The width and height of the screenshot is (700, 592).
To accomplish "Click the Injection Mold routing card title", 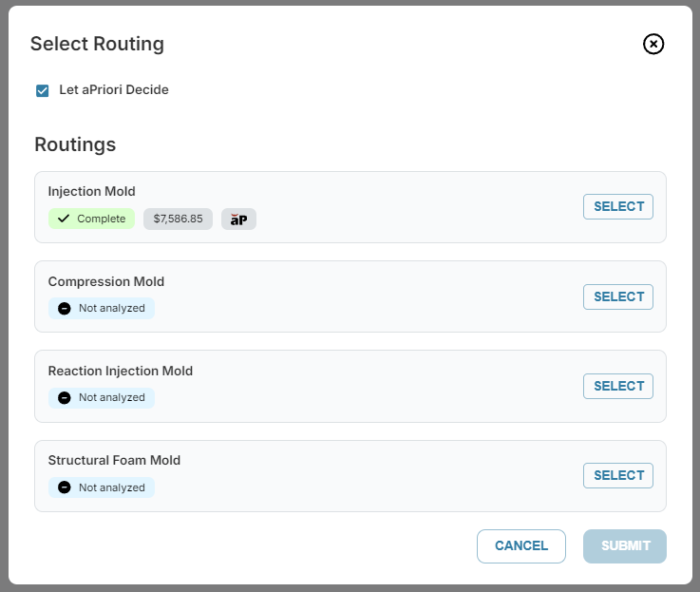I will tap(91, 191).
